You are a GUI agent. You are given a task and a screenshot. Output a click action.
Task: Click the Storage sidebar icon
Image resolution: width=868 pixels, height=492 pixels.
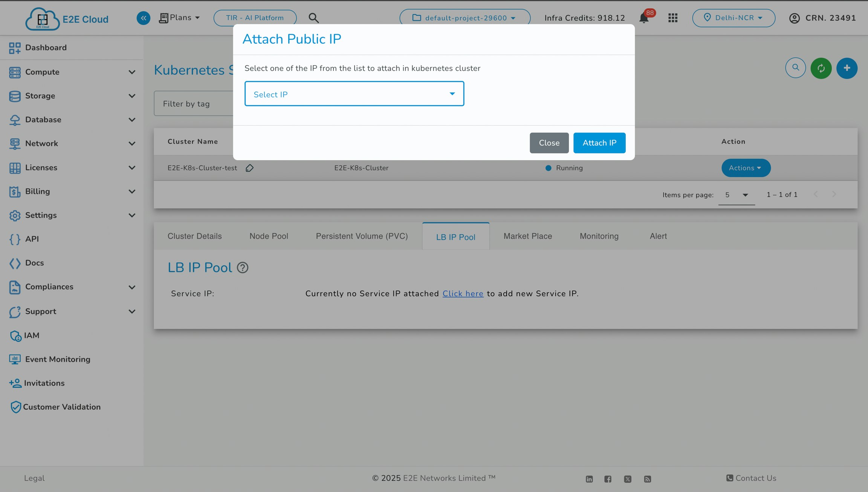coord(15,96)
